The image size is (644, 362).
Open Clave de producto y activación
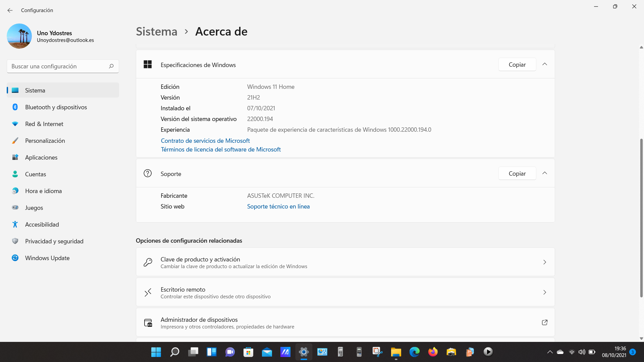point(345,262)
